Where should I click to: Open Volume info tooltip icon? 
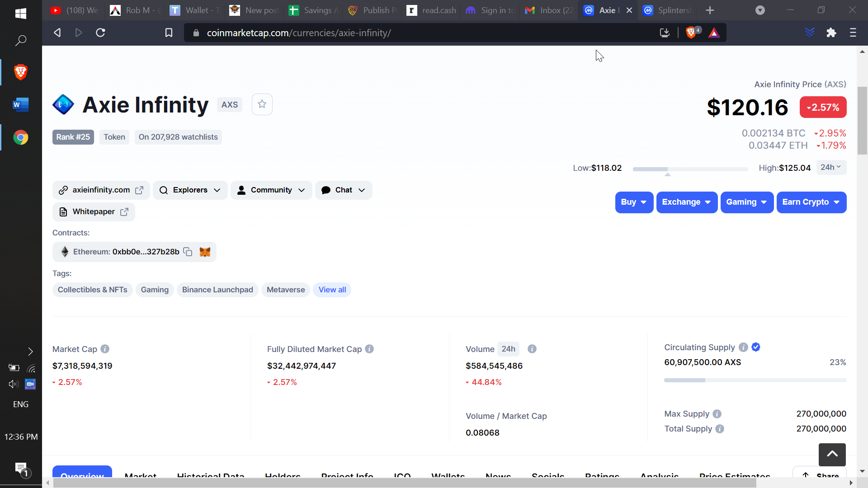click(532, 349)
